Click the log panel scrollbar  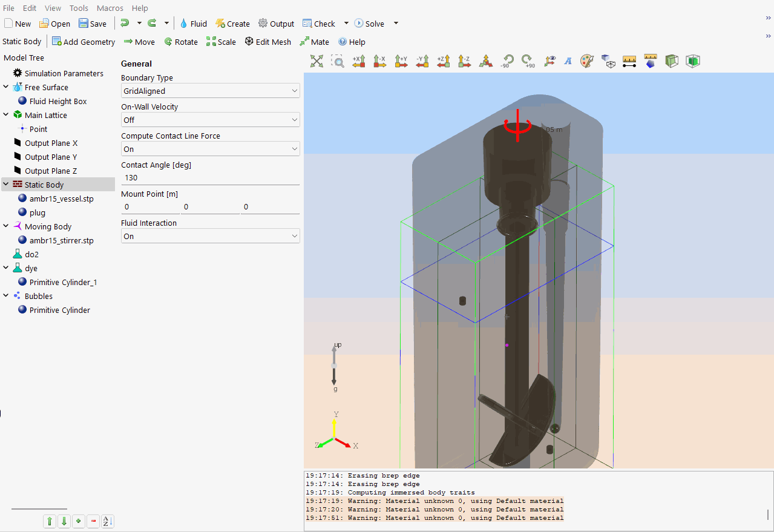769,515
